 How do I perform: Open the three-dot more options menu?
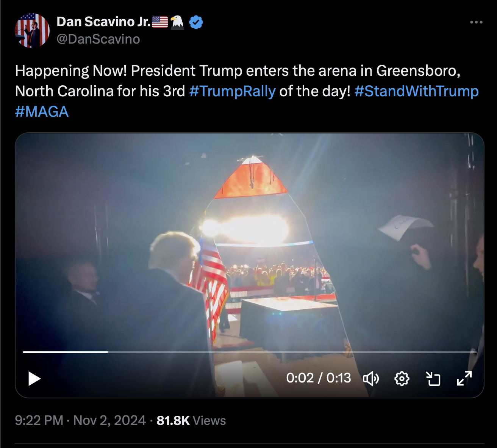[x=476, y=22]
